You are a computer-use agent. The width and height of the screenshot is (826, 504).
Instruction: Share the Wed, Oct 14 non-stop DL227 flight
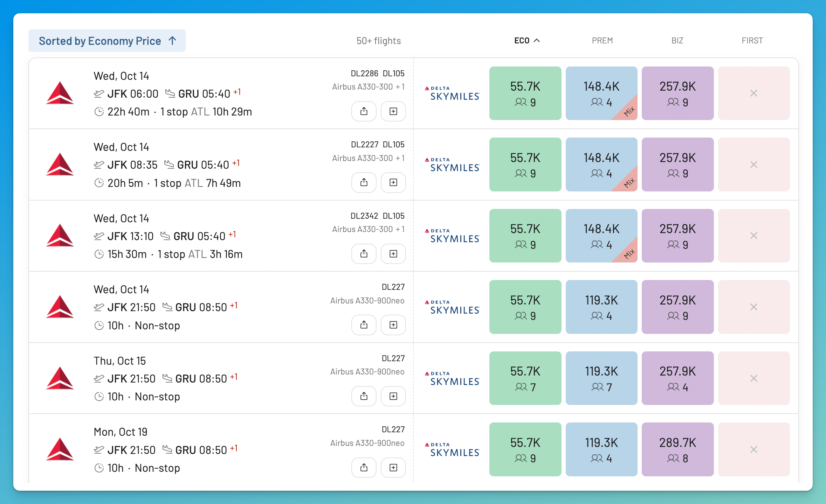(x=364, y=325)
